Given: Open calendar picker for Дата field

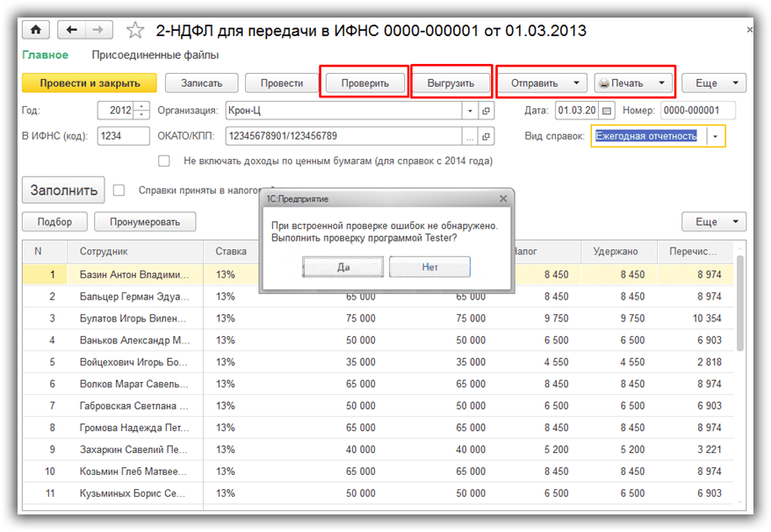Looking at the screenshot, I should click(607, 111).
